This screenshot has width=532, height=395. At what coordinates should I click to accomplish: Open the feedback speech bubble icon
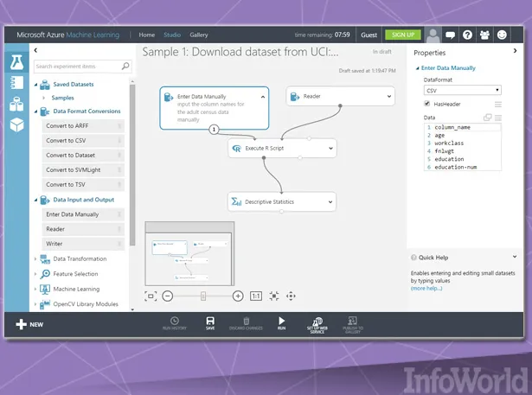(x=450, y=35)
